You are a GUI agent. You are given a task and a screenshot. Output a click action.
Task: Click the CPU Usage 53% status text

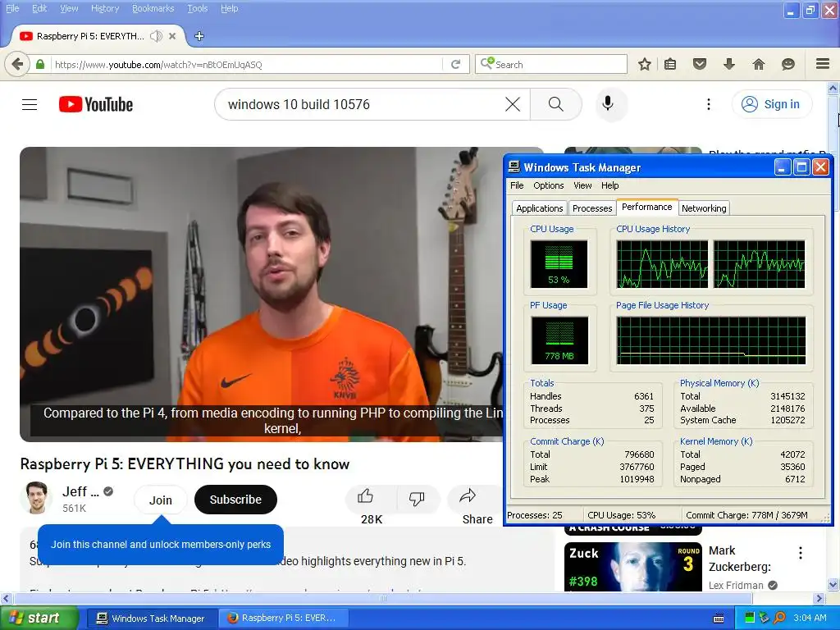click(622, 515)
